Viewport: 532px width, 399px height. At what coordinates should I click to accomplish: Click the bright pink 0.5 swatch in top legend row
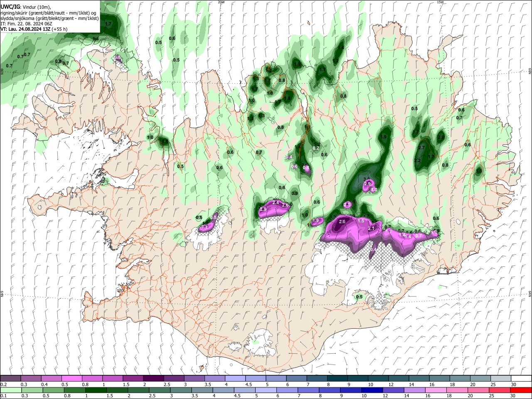click(71, 379)
